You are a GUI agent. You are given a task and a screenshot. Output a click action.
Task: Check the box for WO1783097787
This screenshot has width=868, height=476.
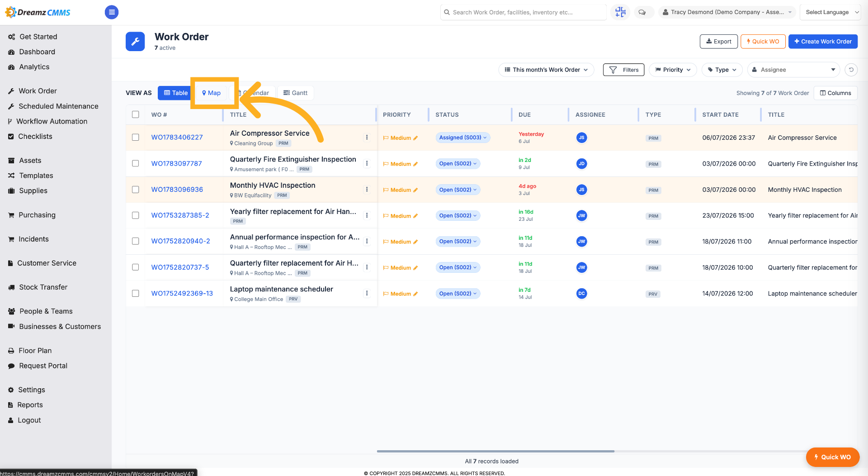point(135,163)
